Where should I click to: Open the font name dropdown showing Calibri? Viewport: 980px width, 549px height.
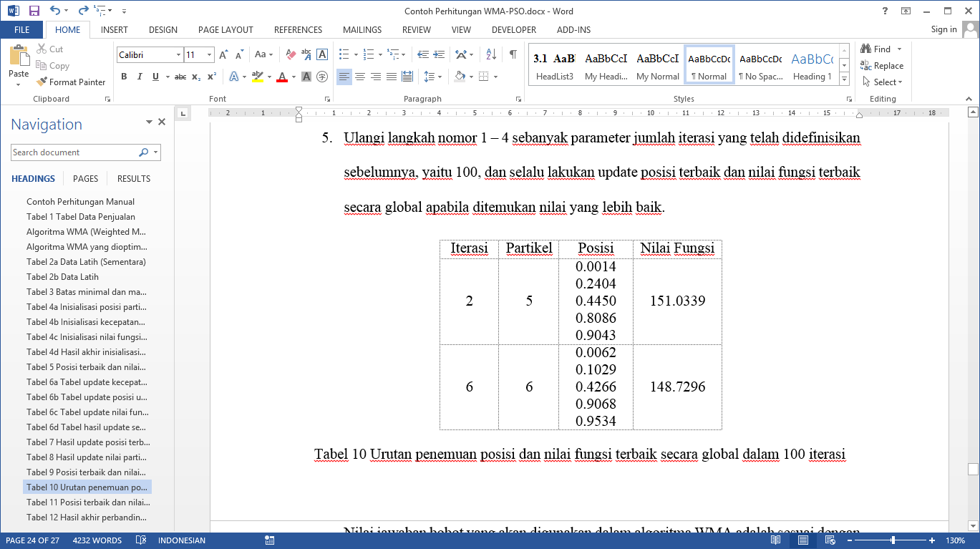coord(178,55)
